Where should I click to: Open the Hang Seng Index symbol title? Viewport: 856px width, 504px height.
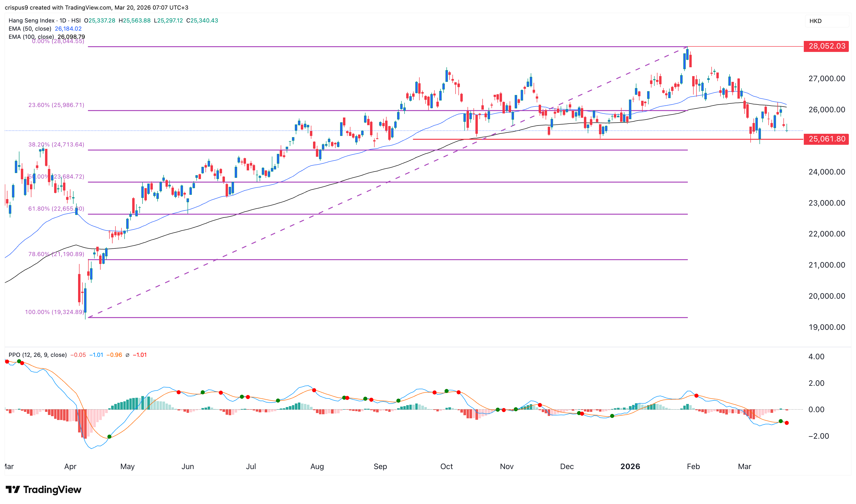(31, 20)
